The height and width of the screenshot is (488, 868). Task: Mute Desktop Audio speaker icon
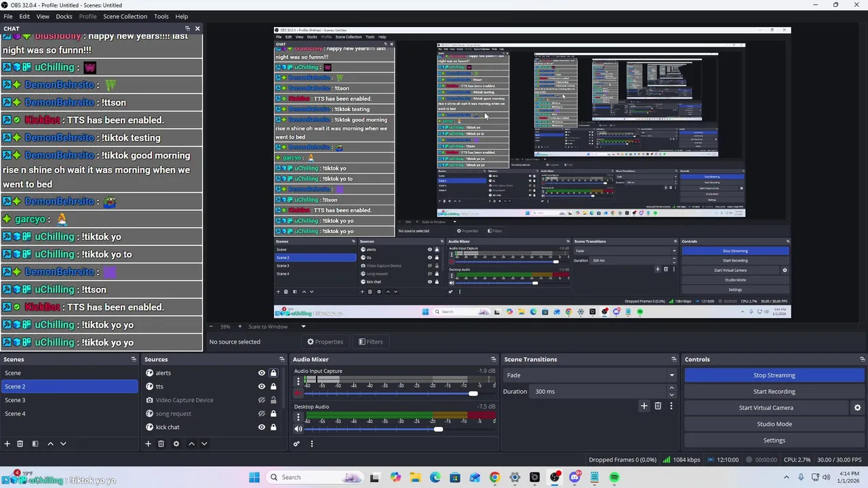[298, 429]
